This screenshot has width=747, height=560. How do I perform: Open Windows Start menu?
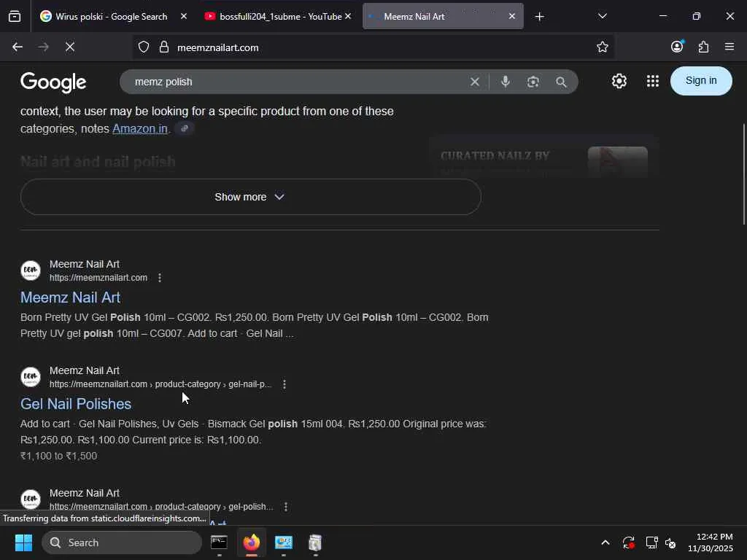pyautogui.click(x=23, y=542)
